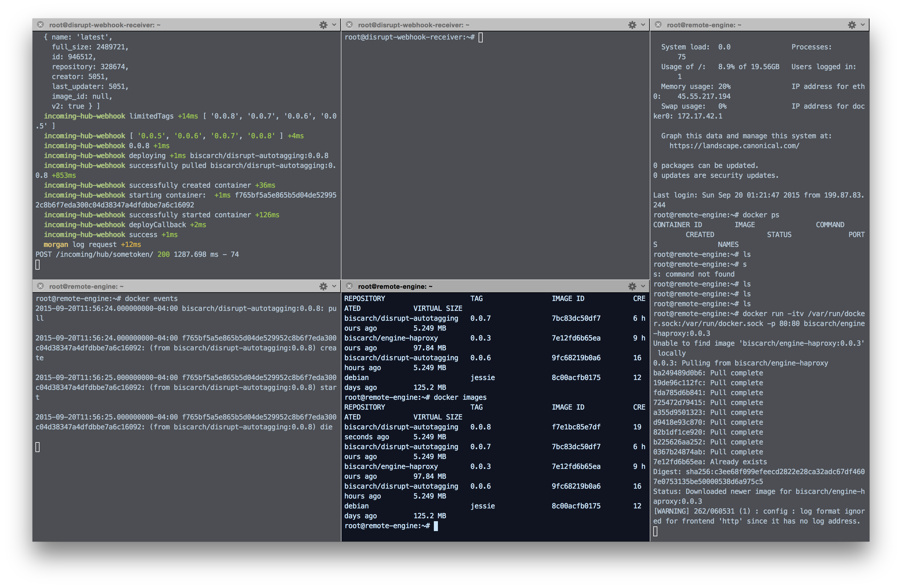The width and height of the screenshot is (902, 588).
Task: Select the engine-haproxy pane title root@remote-engine
Action: [x=704, y=25]
